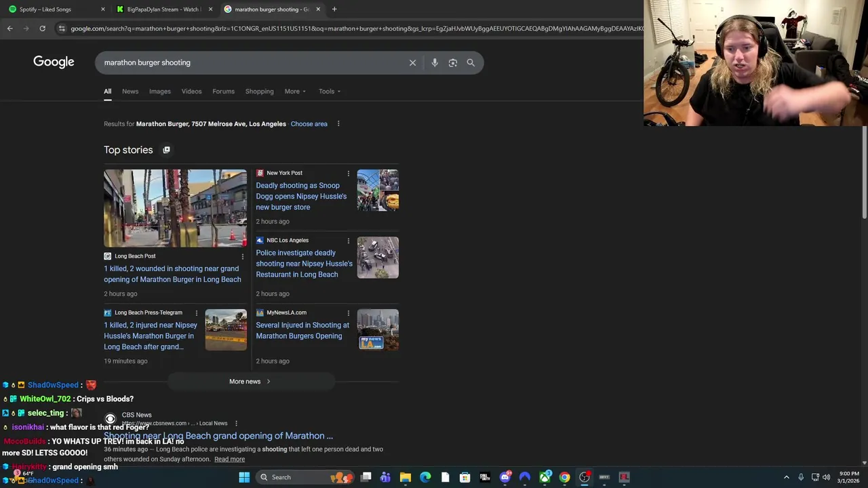Screen dimensions: 868x488
Task: Open a new browser tab
Action: pos(334,9)
